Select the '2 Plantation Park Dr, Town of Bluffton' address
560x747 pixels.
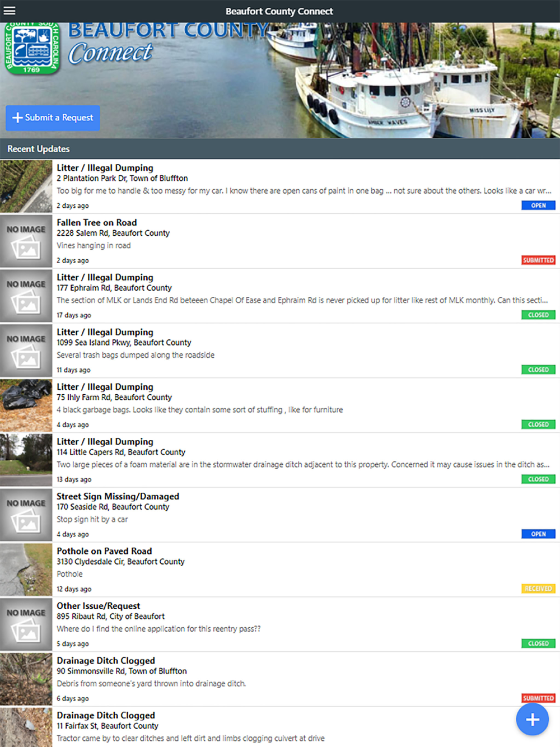click(122, 178)
